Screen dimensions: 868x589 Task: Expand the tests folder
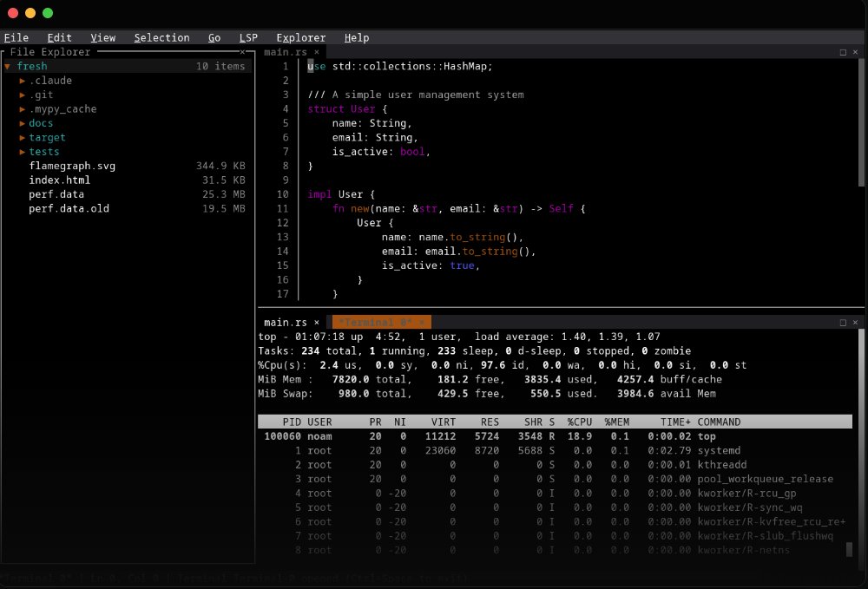pos(23,152)
